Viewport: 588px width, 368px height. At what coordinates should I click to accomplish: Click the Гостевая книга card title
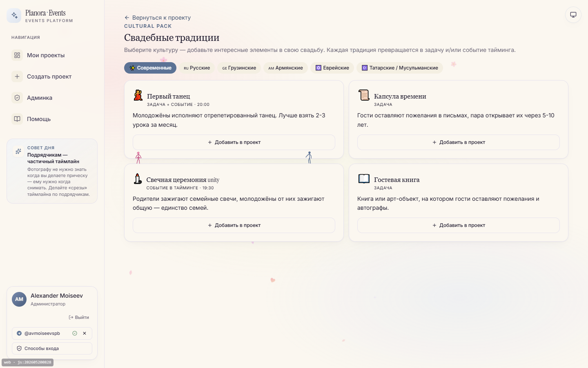tap(397, 180)
